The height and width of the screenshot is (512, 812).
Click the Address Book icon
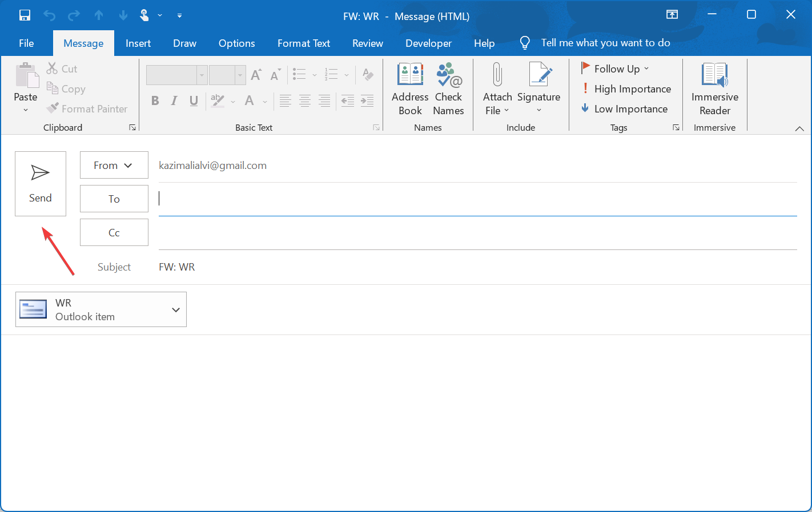[410, 75]
